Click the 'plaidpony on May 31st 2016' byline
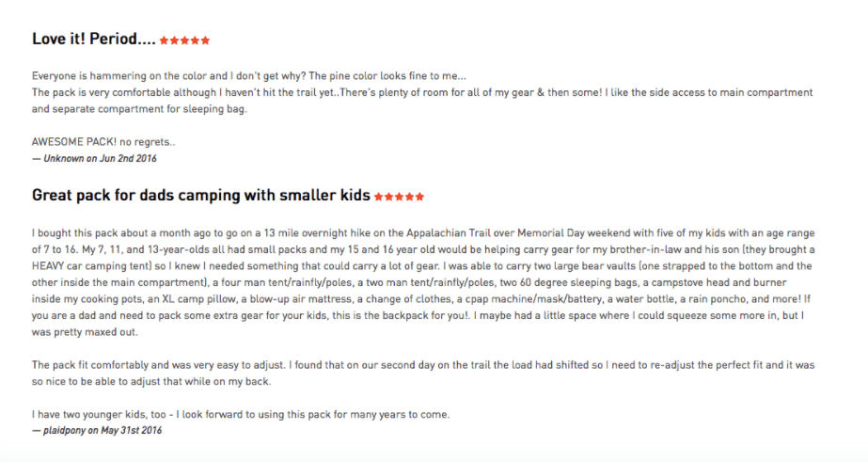This screenshot has width=868, height=462. click(x=97, y=430)
